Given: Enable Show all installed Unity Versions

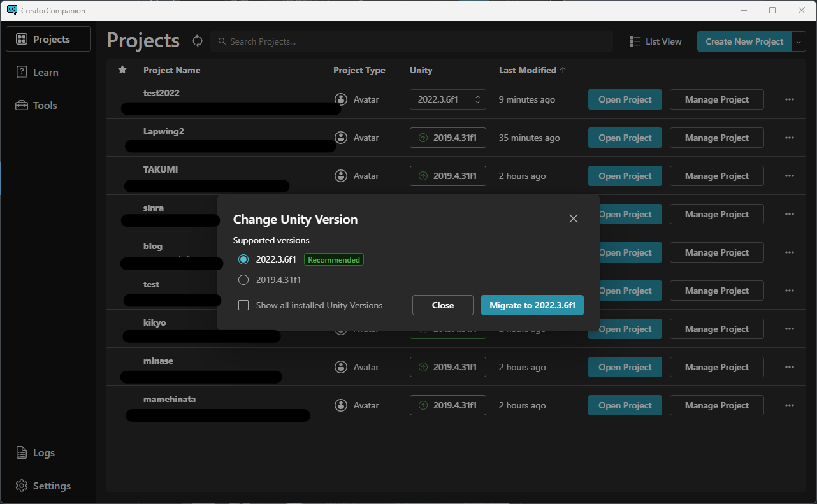Looking at the screenshot, I should pos(243,305).
